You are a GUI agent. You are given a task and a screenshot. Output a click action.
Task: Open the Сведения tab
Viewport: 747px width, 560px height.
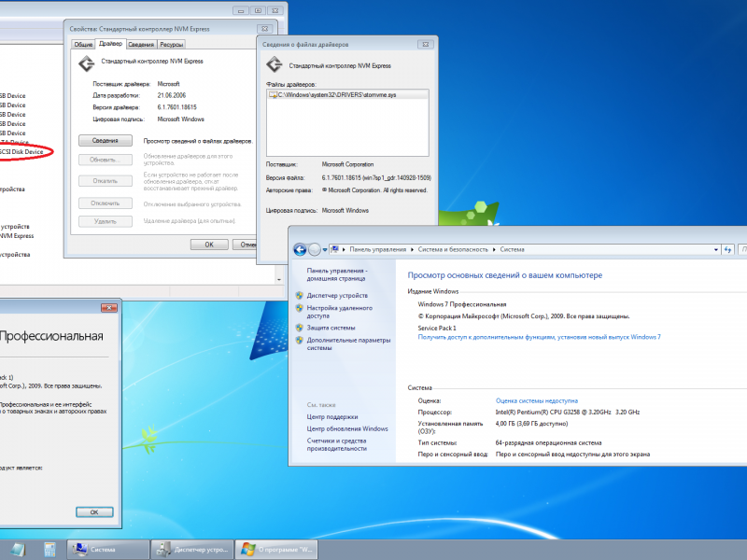pyautogui.click(x=141, y=44)
